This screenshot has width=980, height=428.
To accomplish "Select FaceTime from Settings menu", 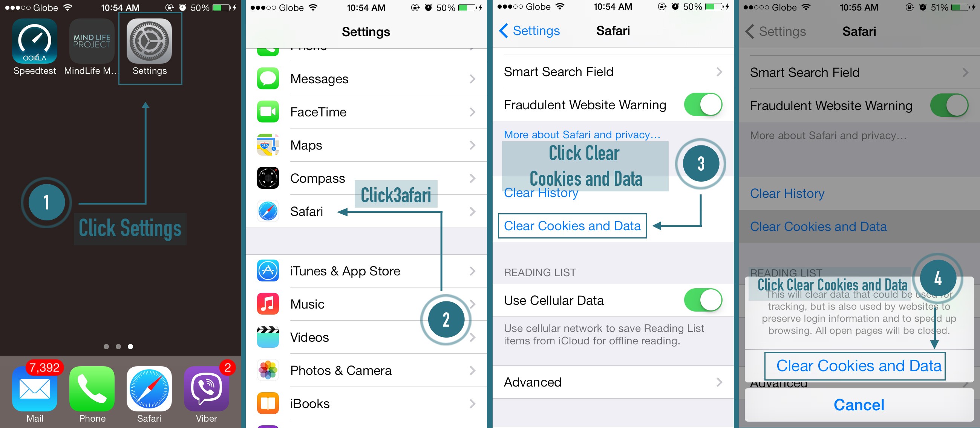I will (x=367, y=113).
